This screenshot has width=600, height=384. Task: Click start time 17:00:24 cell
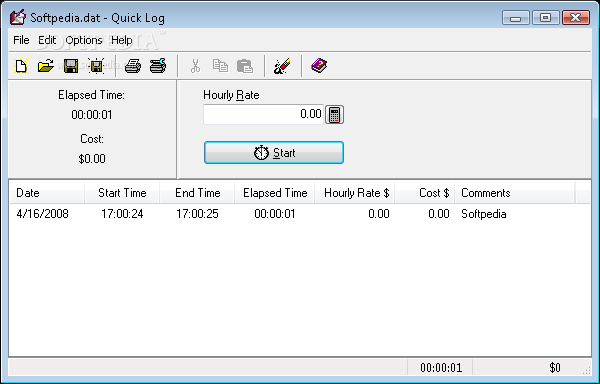pyautogui.click(x=122, y=214)
